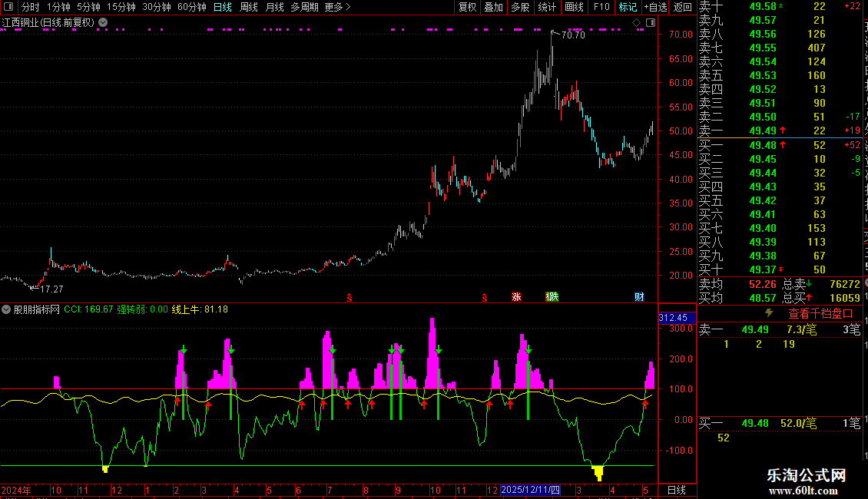This screenshot has width=868, height=499.
Task: Click the CCI: 169.67 indicator value
Action: tap(88, 309)
